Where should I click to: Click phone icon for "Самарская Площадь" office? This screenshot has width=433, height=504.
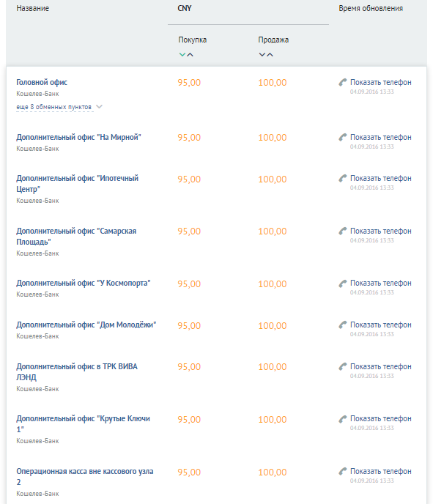343,231
